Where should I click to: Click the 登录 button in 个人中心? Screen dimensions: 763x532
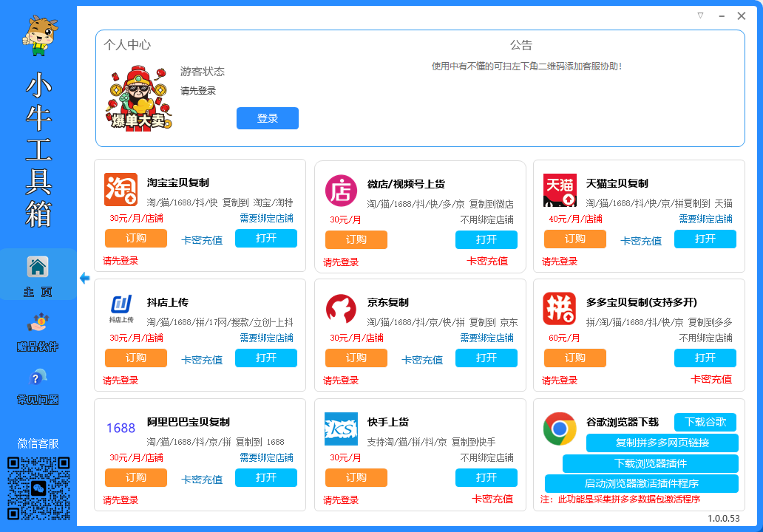(x=267, y=118)
